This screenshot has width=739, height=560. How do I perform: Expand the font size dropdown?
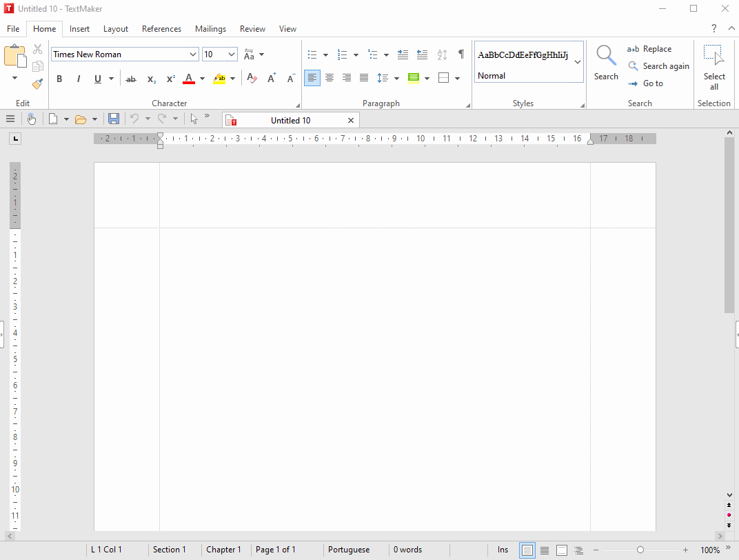tap(232, 54)
